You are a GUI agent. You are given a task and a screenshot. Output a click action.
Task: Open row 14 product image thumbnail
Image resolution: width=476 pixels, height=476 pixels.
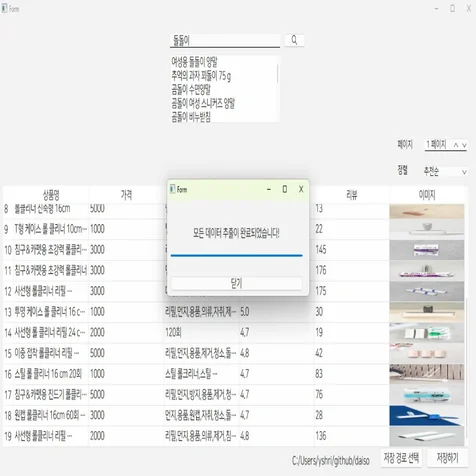click(427, 332)
